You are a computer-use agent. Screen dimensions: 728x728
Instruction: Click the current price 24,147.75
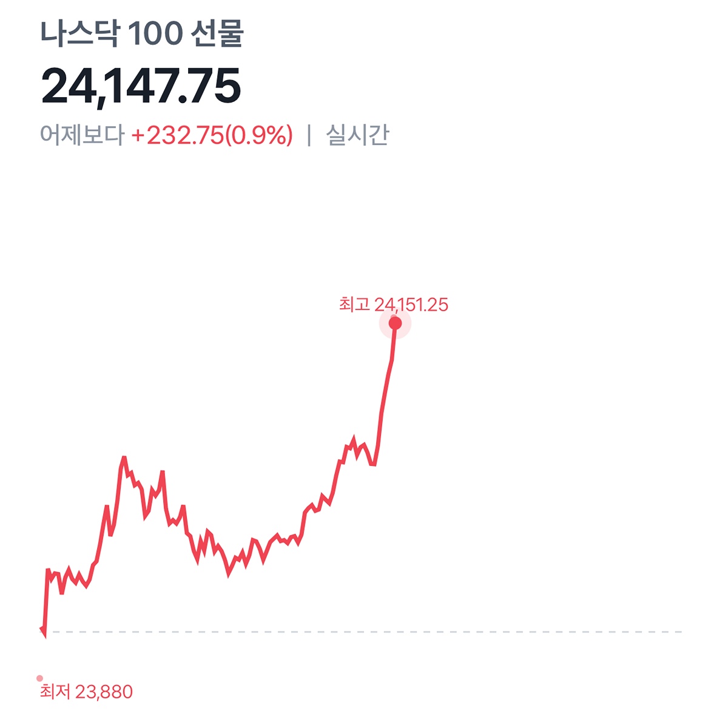[x=141, y=86]
